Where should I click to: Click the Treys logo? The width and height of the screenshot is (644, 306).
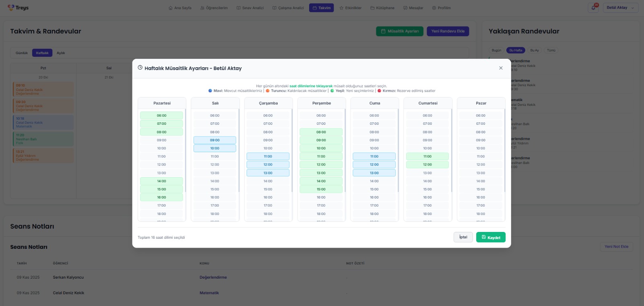[18, 8]
